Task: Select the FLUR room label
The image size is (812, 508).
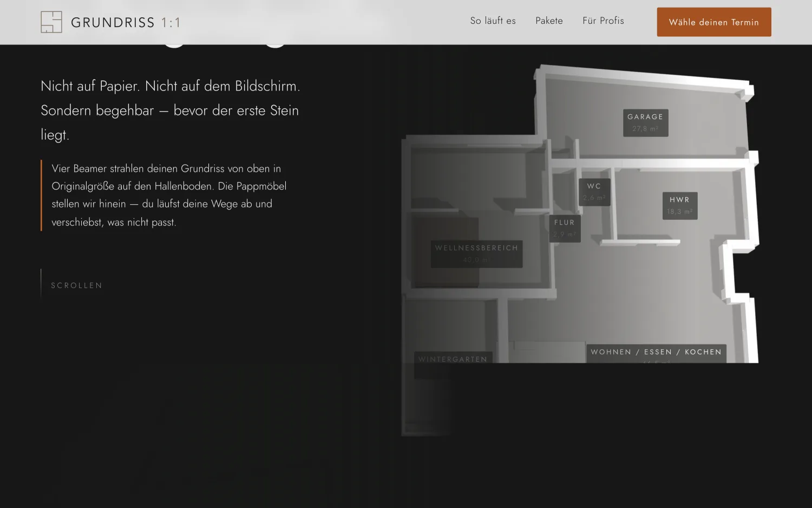Action: (x=565, y=228)
